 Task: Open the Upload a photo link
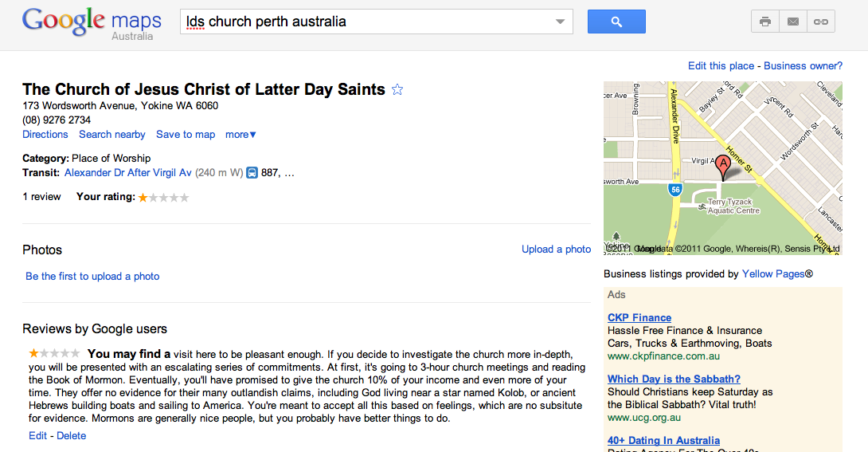(556, 250)
